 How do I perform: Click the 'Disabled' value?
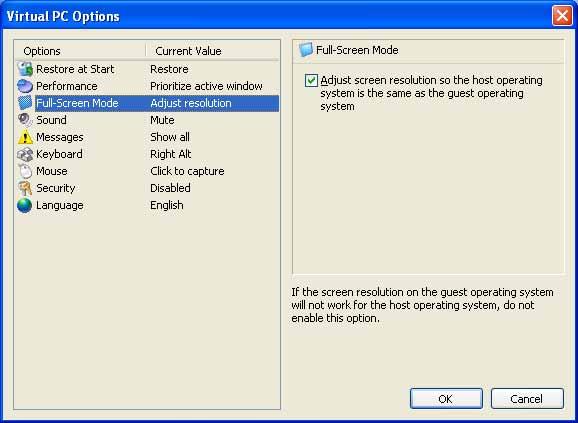[x=170, y=188]
